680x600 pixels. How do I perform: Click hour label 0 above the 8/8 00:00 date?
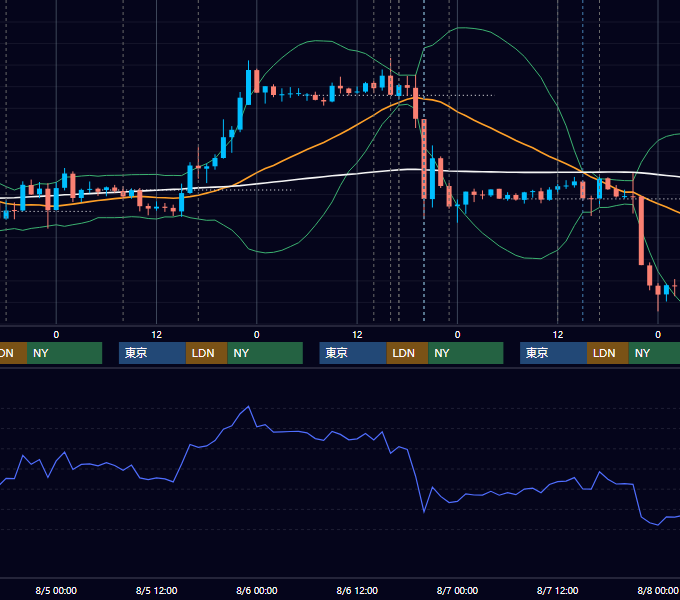pyautogui.click(x=658, y=335)
